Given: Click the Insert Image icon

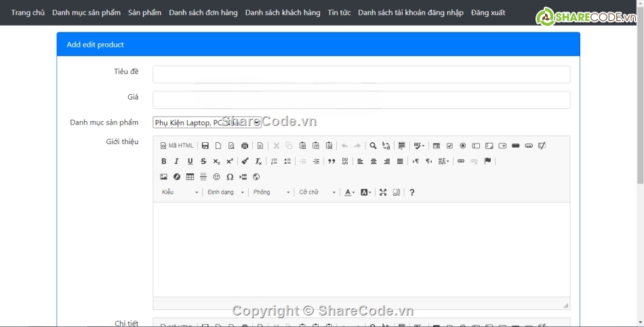Looking at the screenshot, I should pos(164,177).
